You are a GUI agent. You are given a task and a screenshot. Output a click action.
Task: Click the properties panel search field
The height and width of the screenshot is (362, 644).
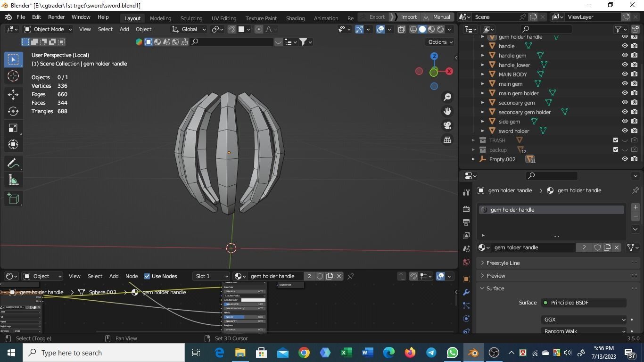[552, 176]
